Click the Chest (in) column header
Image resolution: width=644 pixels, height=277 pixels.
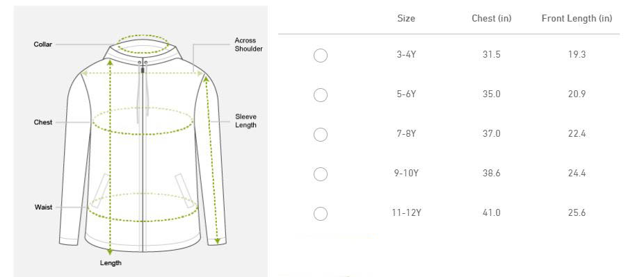pyautogui.click(x=492, y=19)
